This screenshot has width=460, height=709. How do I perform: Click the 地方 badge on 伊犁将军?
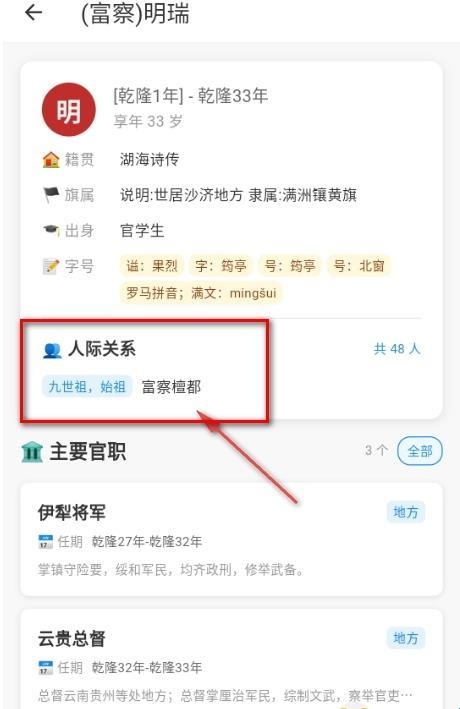pyautogui.click(x=406, y=512)
